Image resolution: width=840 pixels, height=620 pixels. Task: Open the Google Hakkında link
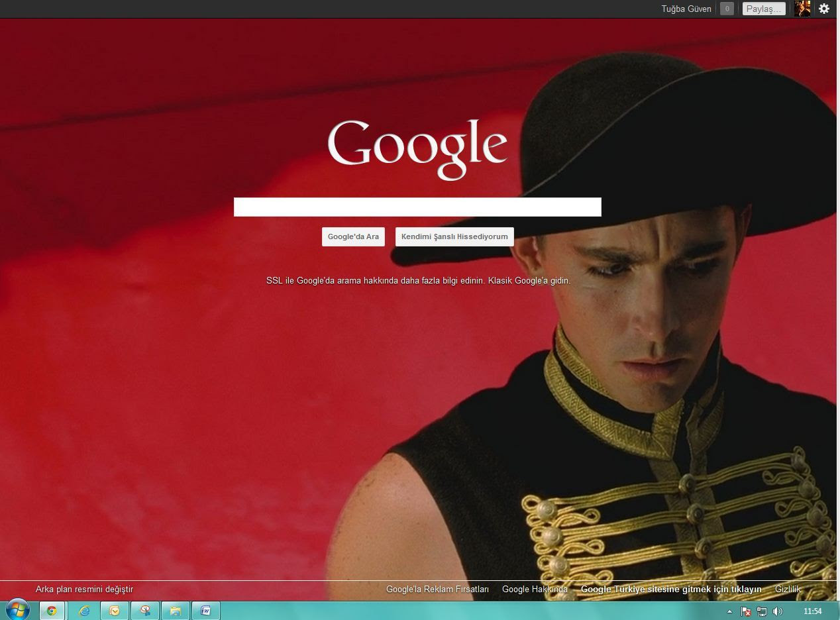click(x=535, y=589)
